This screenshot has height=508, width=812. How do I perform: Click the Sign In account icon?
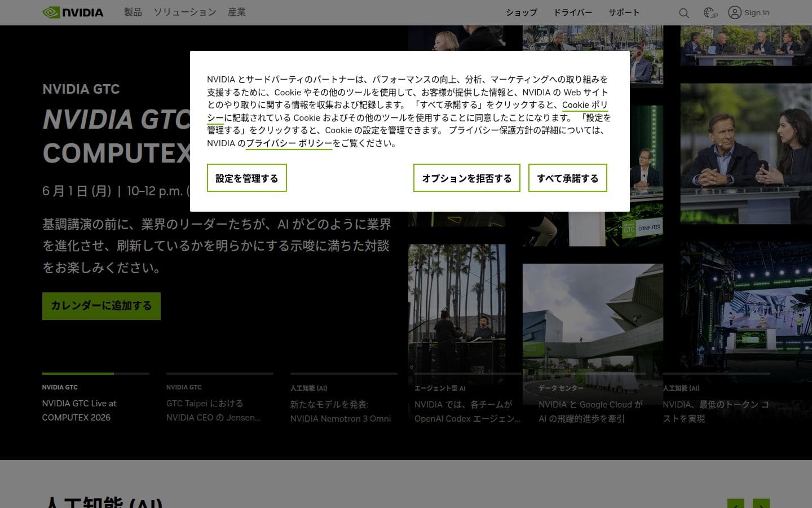[735, 12]
